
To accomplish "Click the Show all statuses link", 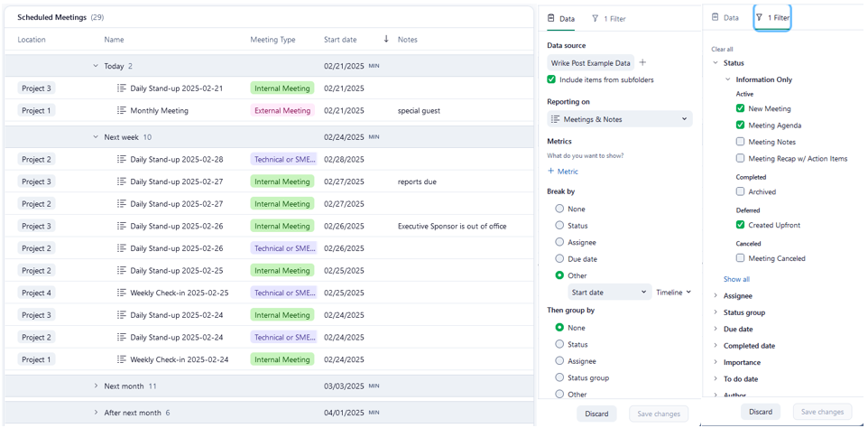I will (737, 279).
